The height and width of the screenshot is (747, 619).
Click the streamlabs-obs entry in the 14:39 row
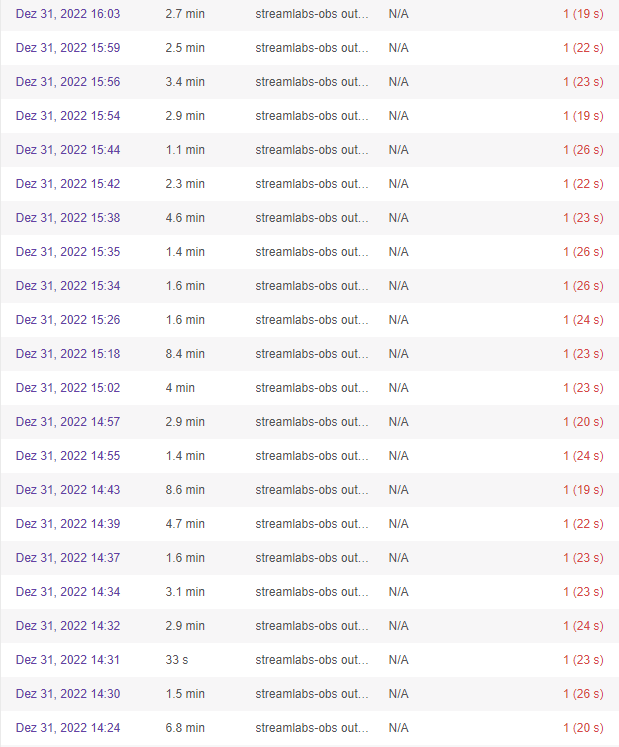tap(312, 524)
